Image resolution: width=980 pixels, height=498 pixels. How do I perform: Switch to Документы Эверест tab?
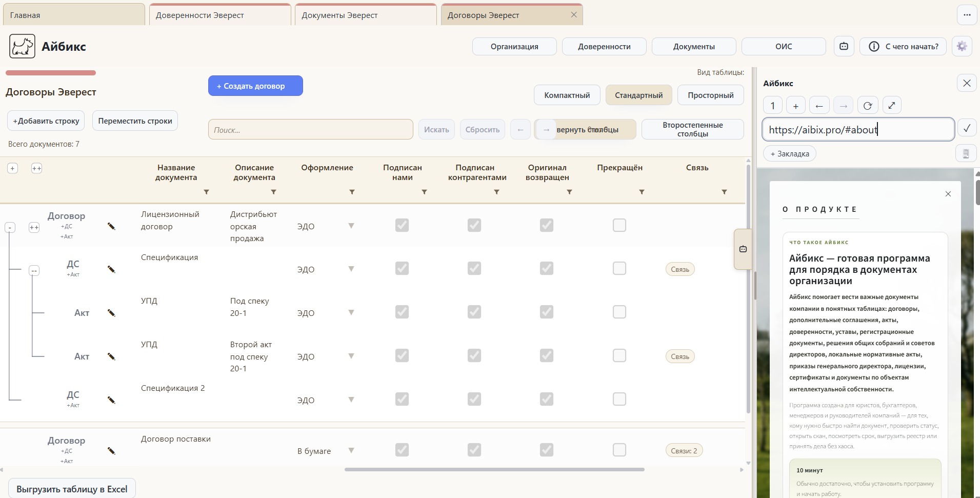(x=366, y=15)
